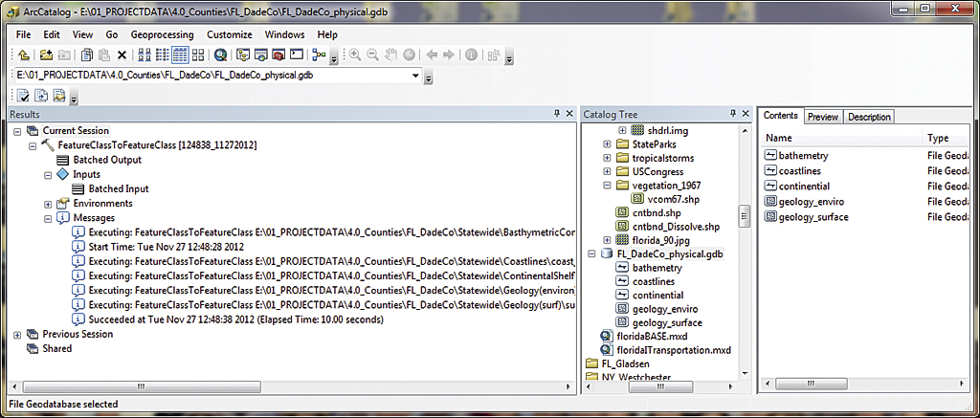
Task: Open the location path dropdown arrow
Action: coord(416,76)
